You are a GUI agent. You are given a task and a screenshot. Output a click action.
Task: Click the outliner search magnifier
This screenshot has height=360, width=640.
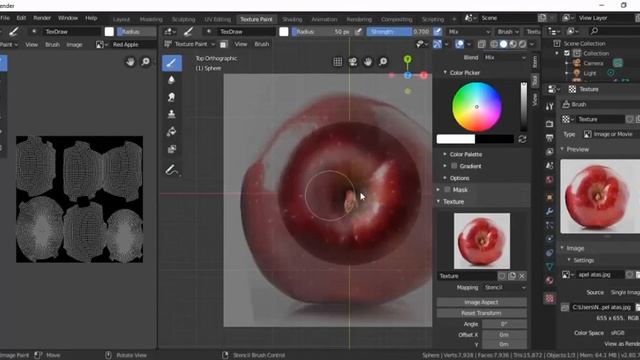(x=594, y=31)
